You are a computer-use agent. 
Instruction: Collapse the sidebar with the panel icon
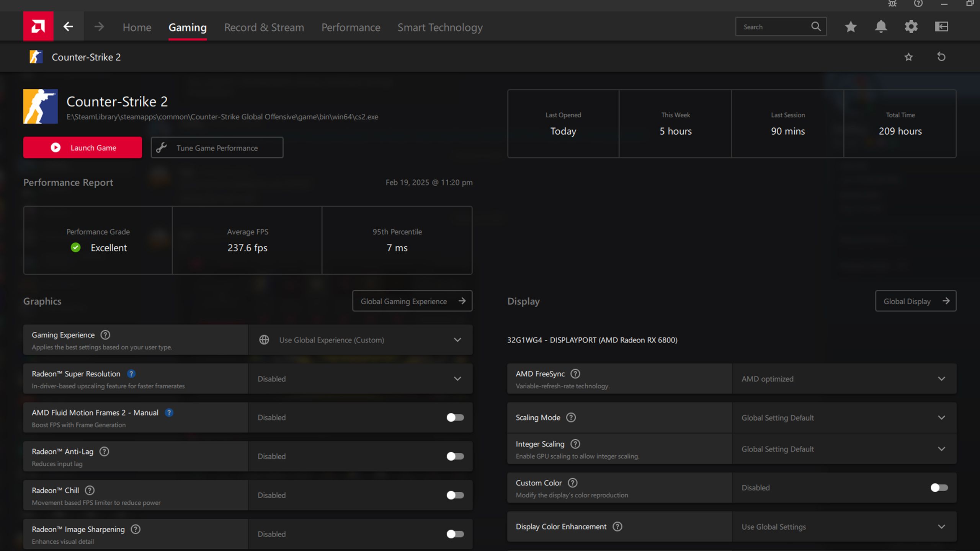point(941,26)
